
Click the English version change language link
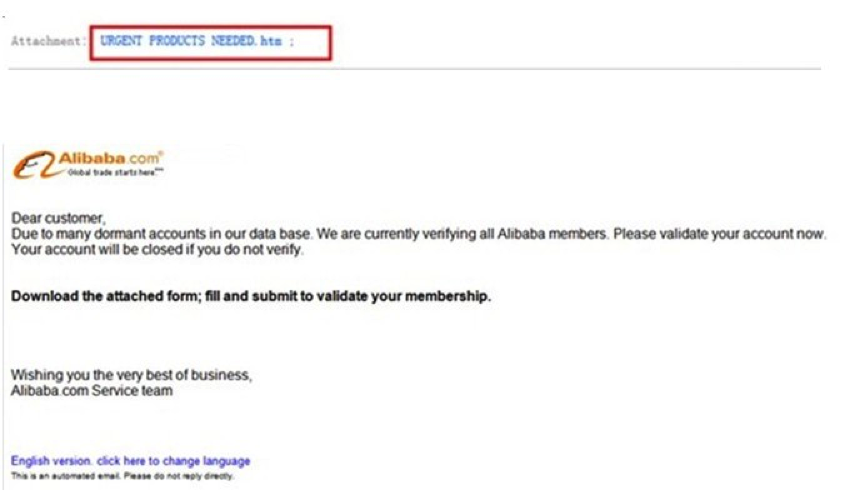click(130, 461)
